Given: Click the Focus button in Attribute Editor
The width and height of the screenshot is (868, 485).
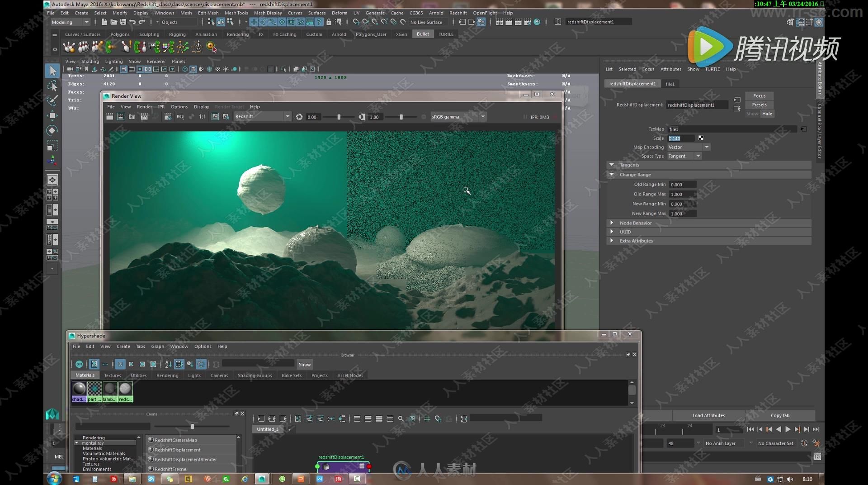Looking at the screenshot, I should pyautogui.click(x=759, y=96).
